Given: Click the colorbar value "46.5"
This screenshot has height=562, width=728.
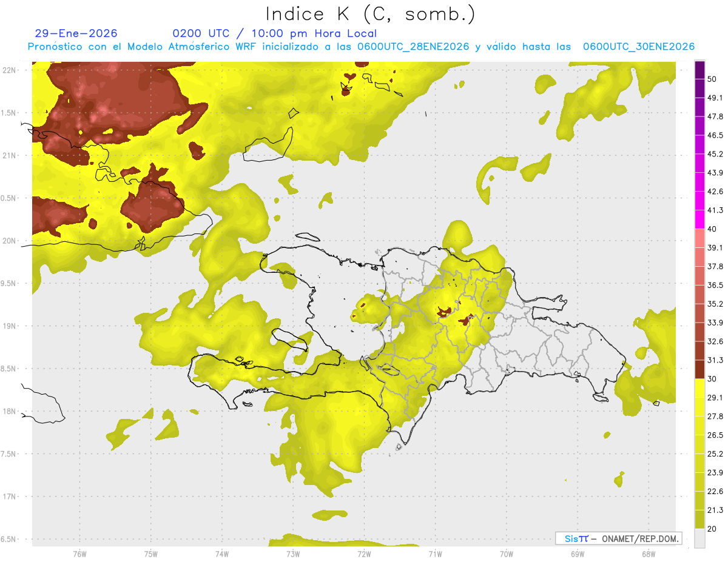Looking at the screenshot, I should (715, 135).
